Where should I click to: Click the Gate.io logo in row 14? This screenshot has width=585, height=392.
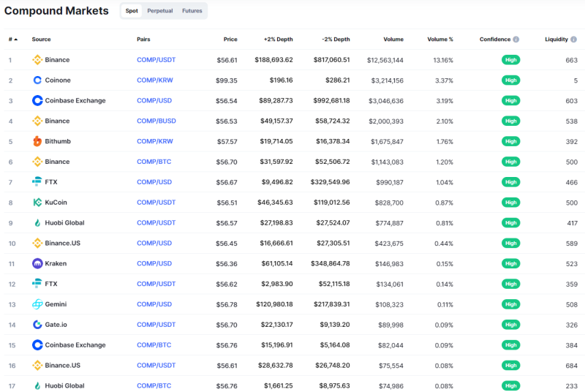[37, 325]
